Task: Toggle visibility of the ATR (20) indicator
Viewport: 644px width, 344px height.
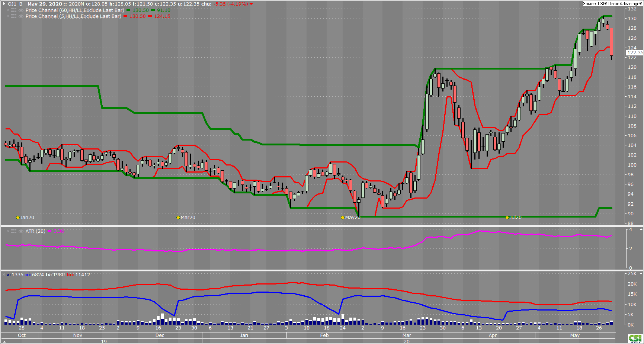Action: [x=21, y=231]
